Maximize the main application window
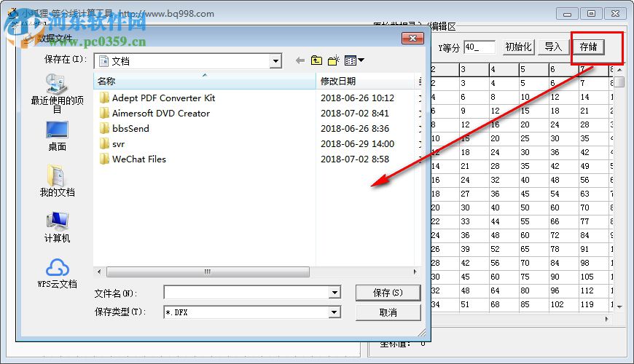634x364 pixels. point(591,14)
